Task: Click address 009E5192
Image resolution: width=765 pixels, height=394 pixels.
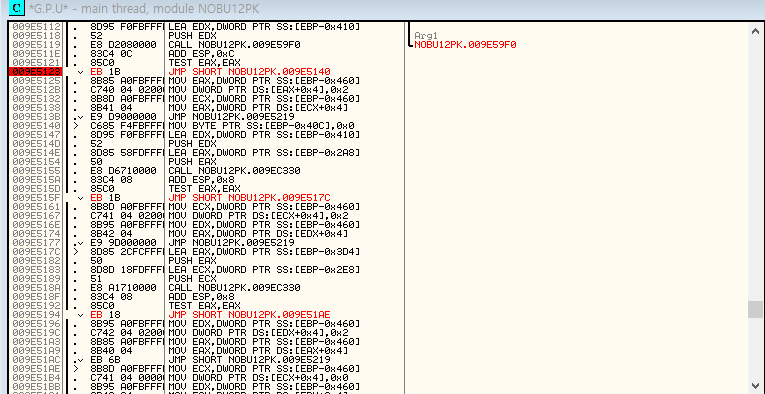Action: point(36,306)
